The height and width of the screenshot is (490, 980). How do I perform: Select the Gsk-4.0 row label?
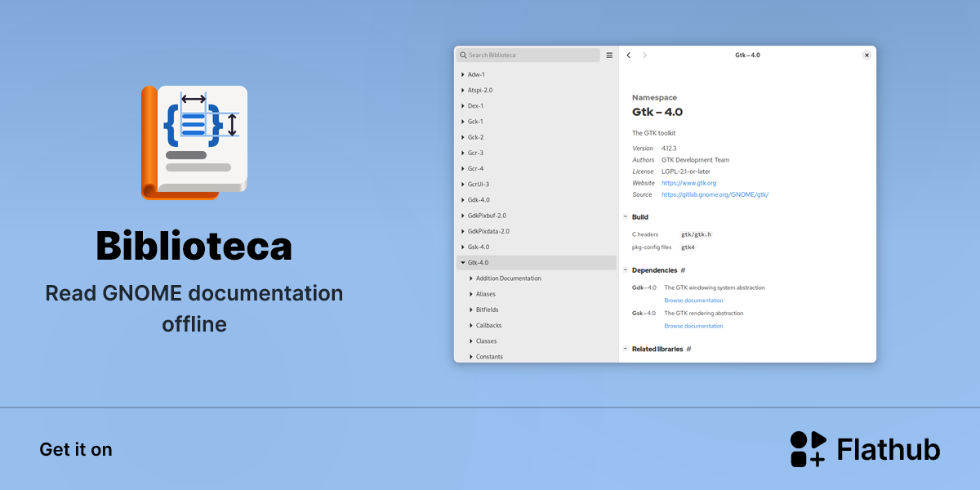tap(479, 247)
